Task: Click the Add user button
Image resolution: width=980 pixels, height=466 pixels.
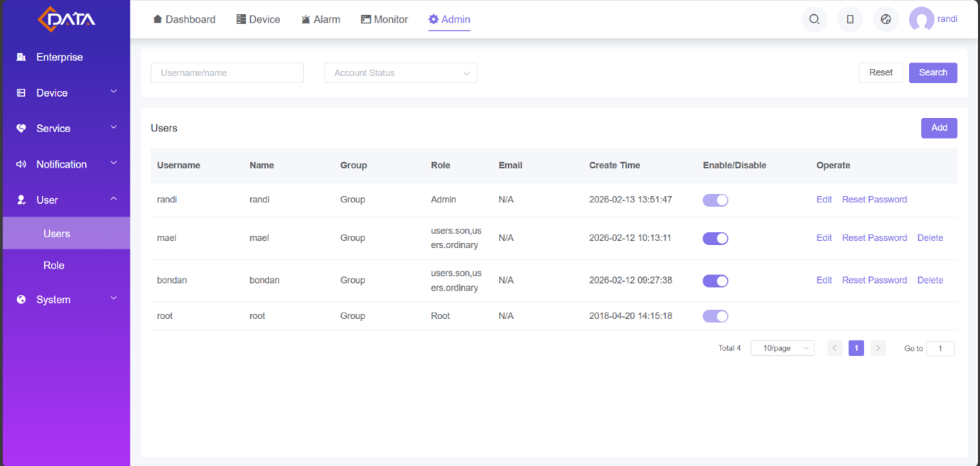Action: pyautogui.click(x=939, y=128)
